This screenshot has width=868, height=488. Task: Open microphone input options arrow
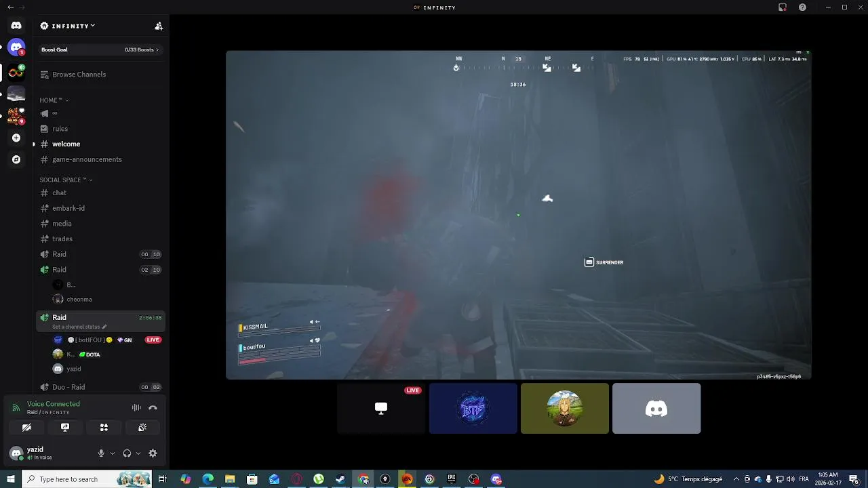(x=112, y=453)
